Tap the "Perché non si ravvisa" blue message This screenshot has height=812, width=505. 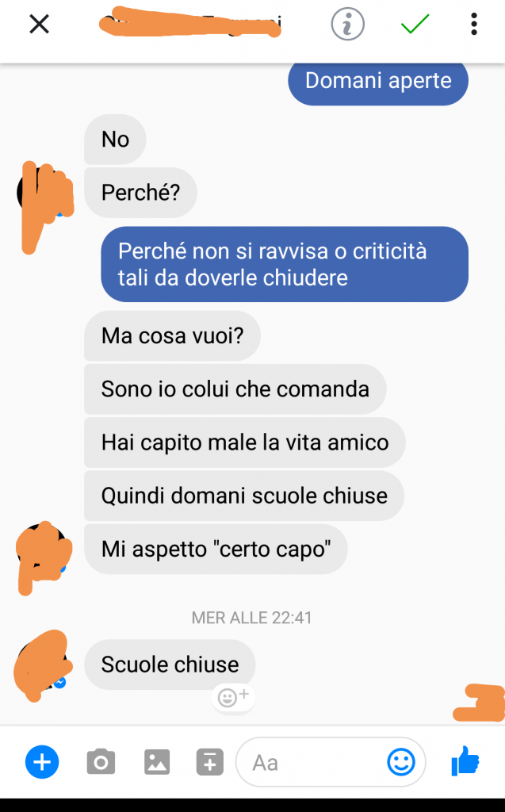[285, 264]
